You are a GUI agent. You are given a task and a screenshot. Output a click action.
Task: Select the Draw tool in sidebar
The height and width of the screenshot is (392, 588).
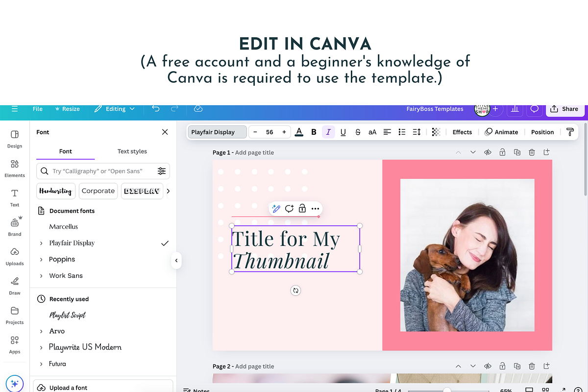click(15, 285)
